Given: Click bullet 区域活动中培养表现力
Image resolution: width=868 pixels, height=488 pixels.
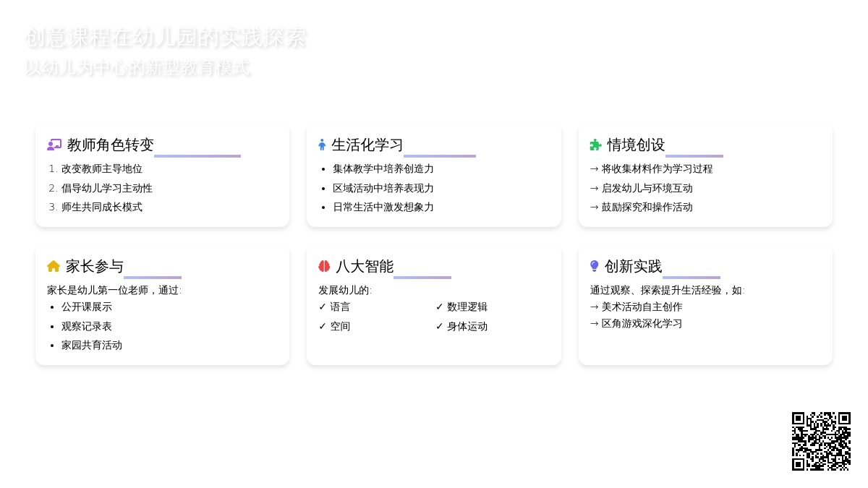Looking at the screenshot, I should pos(383,188).
